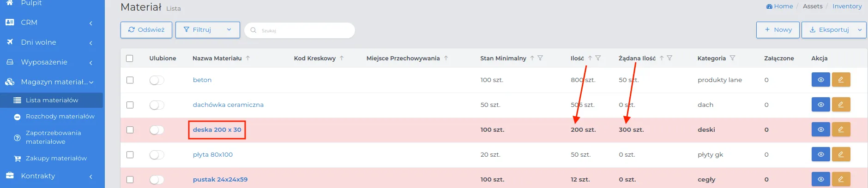Screen dimensions: 868x188
Task: Toggle the favorite switch for beton
Action: pyautogui.click(x=157, y=80)
